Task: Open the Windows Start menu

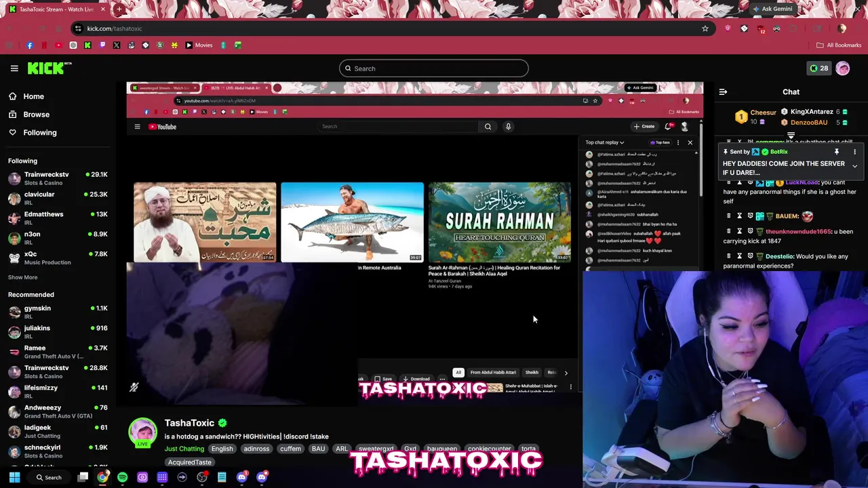Action: click(14, 477)
